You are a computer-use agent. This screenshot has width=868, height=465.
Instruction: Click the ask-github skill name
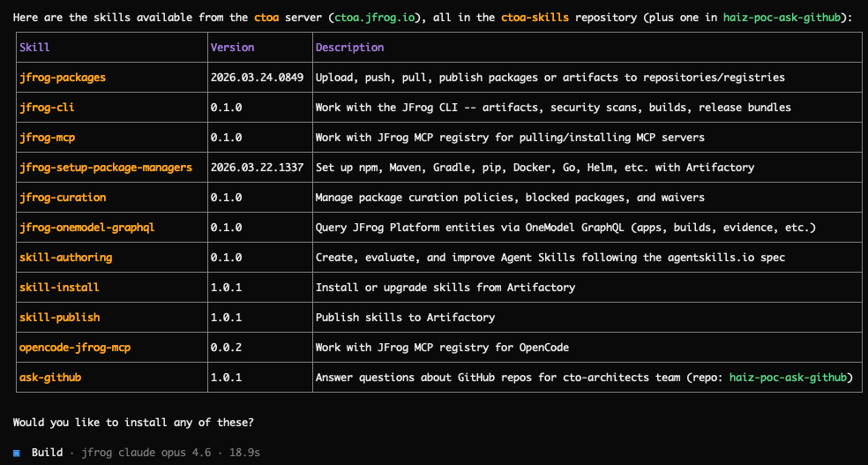coord(50,378)
